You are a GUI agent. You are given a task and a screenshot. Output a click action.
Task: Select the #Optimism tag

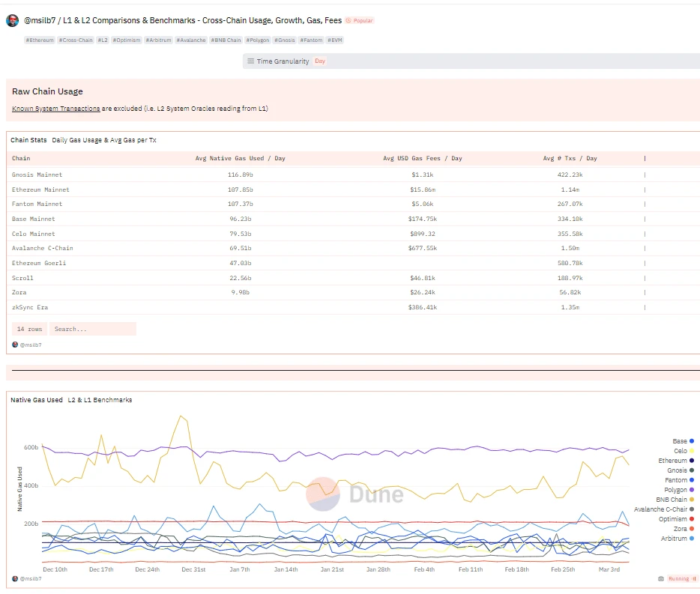(127, 40)
